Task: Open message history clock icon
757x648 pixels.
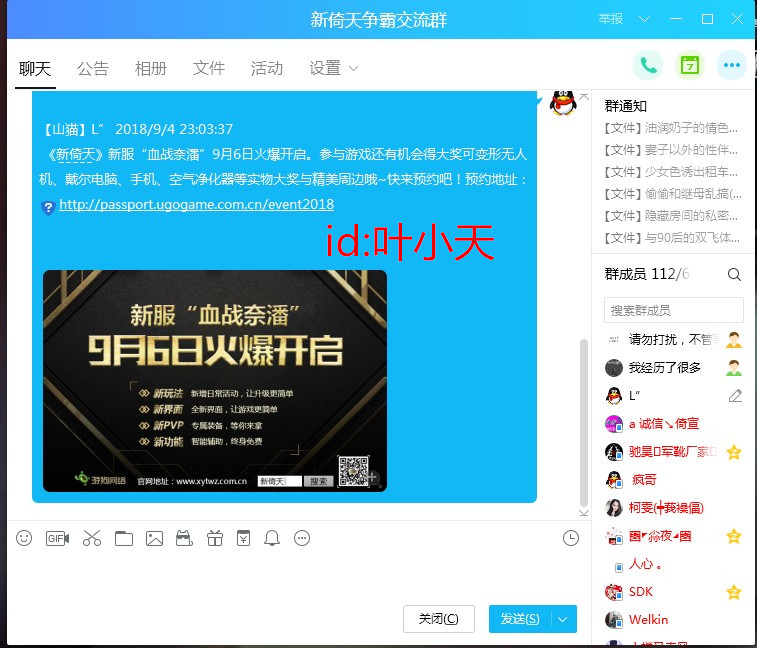Action: (x=571, y=538)
